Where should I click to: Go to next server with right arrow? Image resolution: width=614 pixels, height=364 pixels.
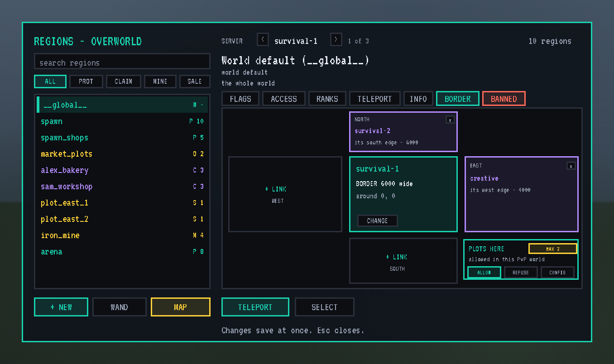(336, 40)
